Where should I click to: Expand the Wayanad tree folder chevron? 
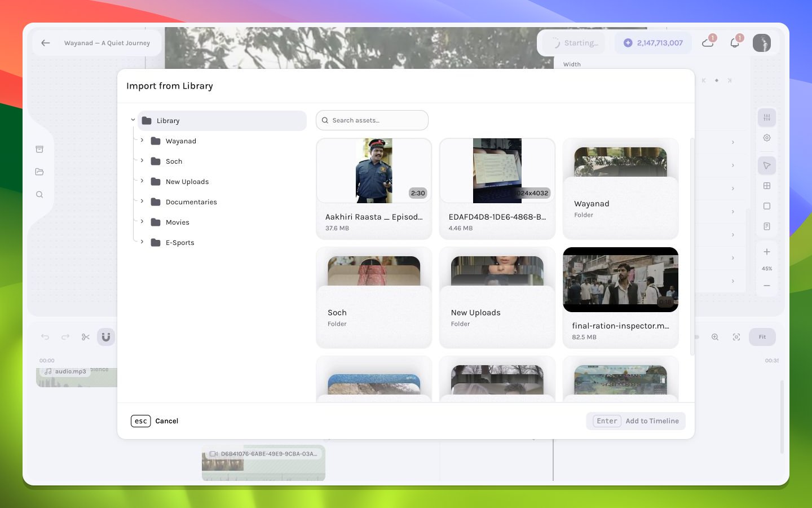[142, 141]
